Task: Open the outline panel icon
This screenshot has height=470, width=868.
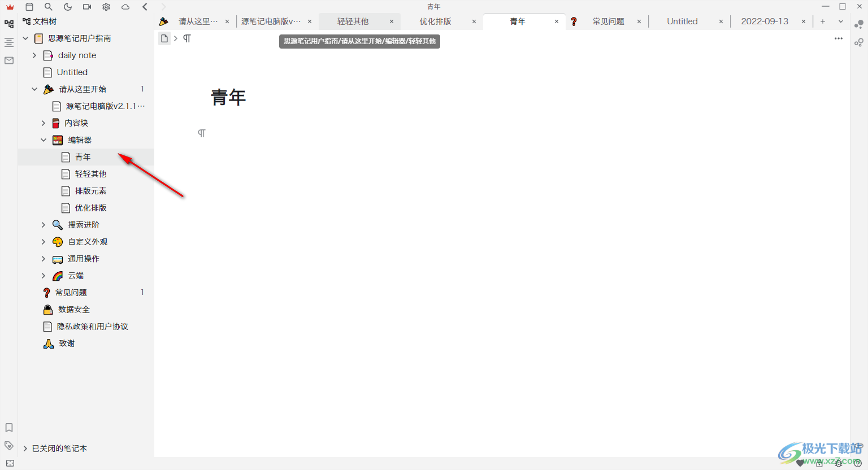Action: click(x=8, y=42)
